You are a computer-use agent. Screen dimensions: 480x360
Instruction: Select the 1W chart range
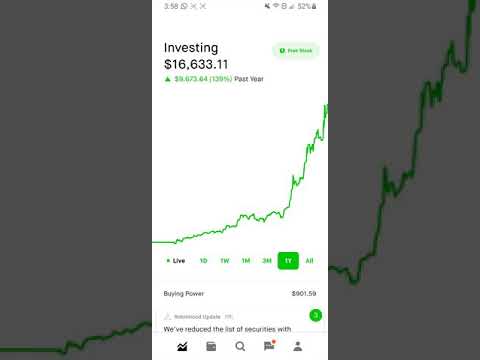point(225,261)
